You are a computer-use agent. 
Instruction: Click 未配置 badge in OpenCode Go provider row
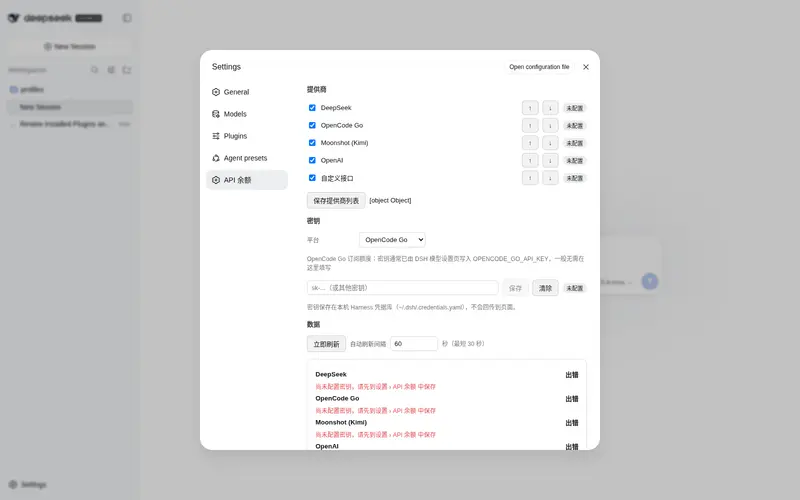pyautogui.click(x=574, y=126)
